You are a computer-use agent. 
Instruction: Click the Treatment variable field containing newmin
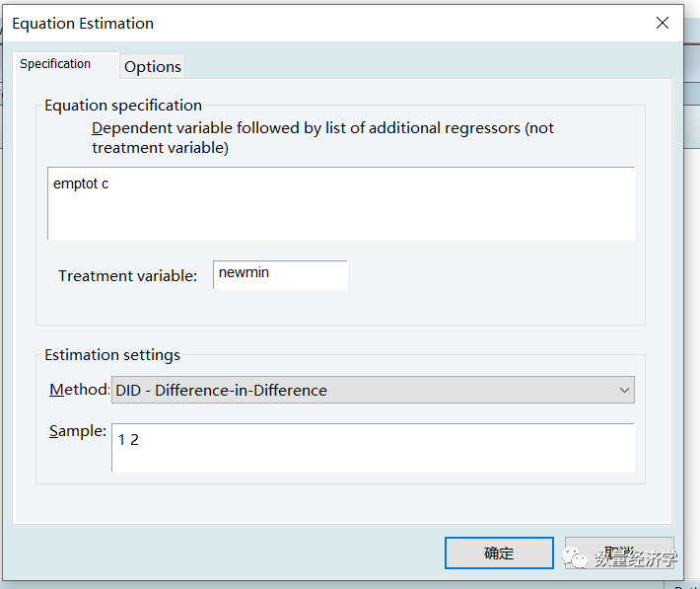coord(280,274)
